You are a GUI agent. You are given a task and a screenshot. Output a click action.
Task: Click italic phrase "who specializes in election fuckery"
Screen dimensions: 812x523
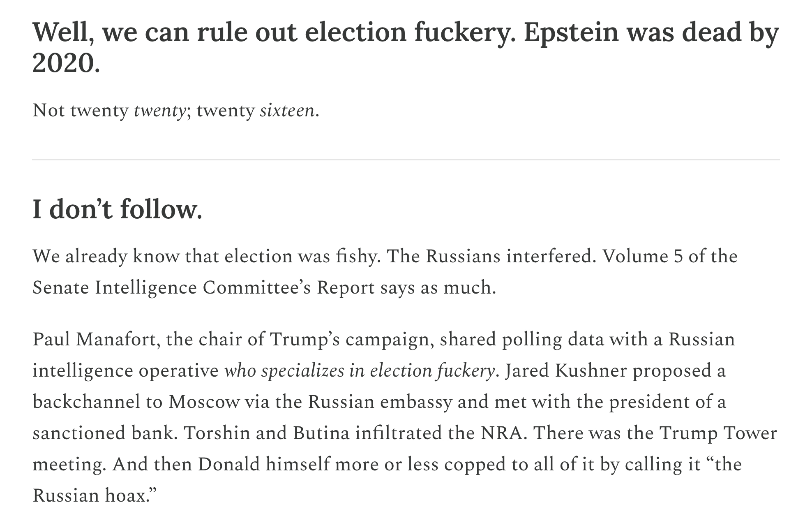pyautogui.click(x=359, y=371)
